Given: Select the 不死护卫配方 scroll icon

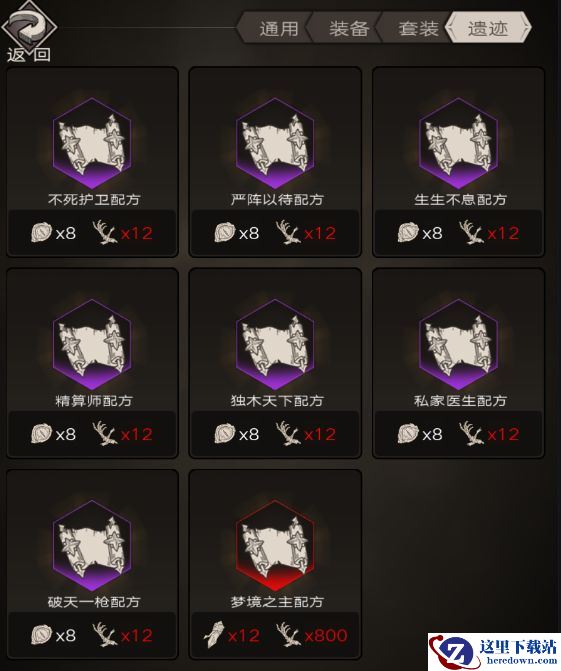Looking at the screenshot, I should tap(92, 144).
